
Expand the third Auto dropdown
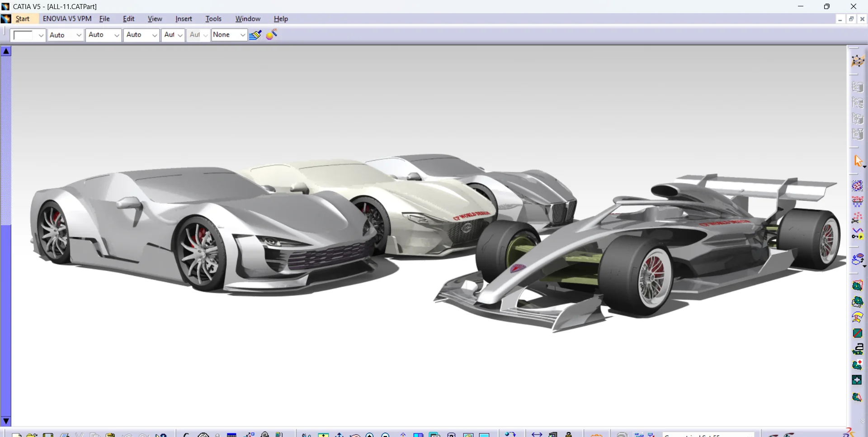click(x=154, y=35)
